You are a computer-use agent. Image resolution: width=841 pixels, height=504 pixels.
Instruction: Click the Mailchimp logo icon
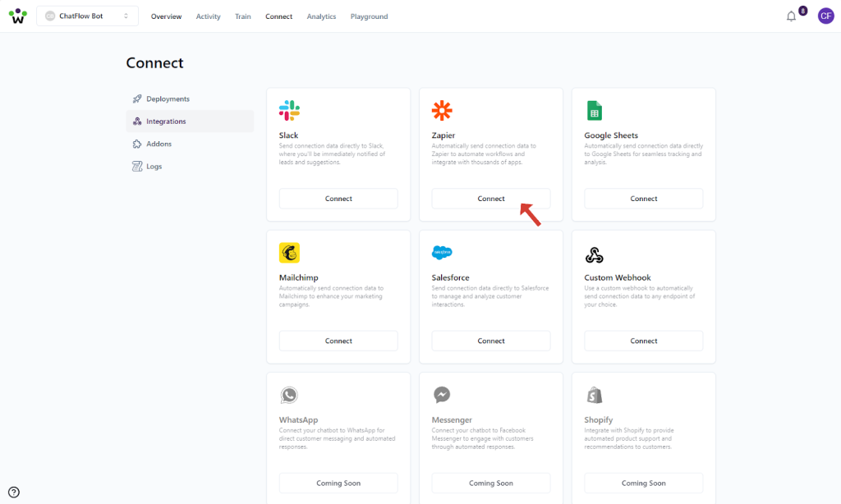(289, 253)
